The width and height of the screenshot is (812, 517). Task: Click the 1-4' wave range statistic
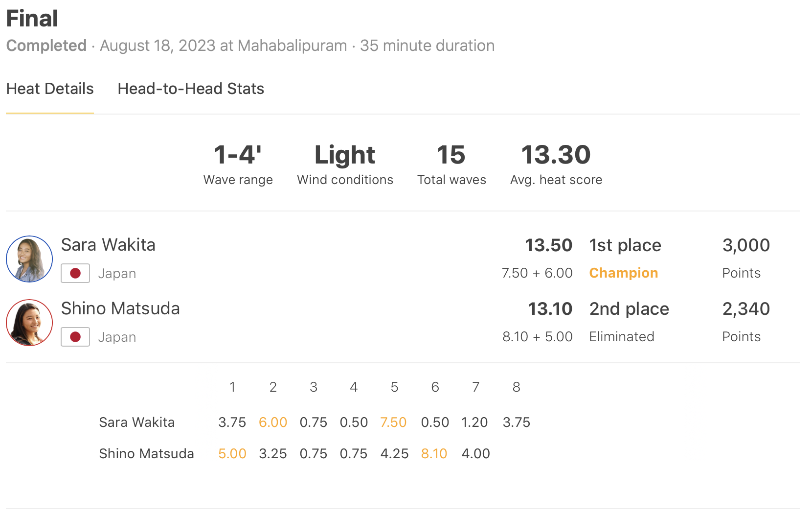pyautogui.click(x=238, y=155)
